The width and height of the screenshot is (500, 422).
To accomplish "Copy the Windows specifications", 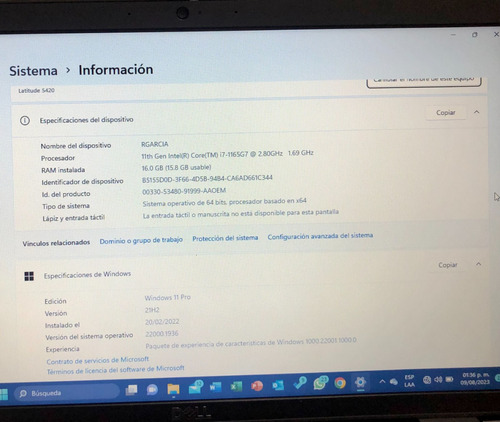I will (x=447, y=265).
